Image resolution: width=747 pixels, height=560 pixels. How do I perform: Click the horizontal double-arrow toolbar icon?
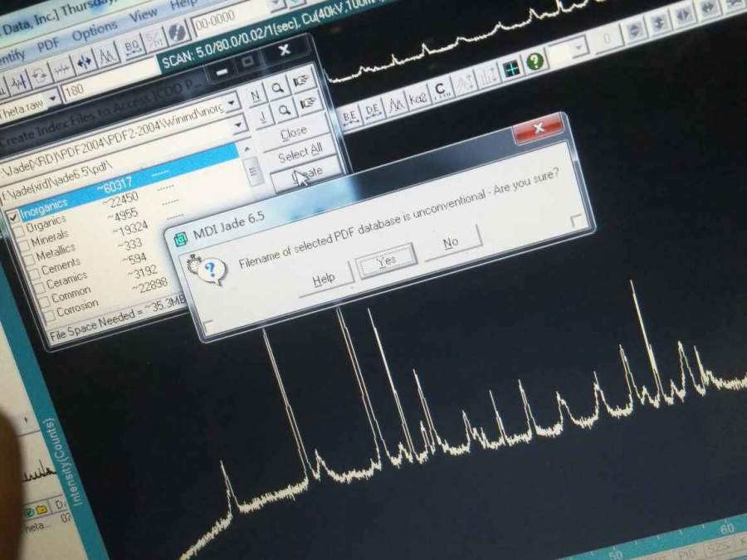pos(709,7)
